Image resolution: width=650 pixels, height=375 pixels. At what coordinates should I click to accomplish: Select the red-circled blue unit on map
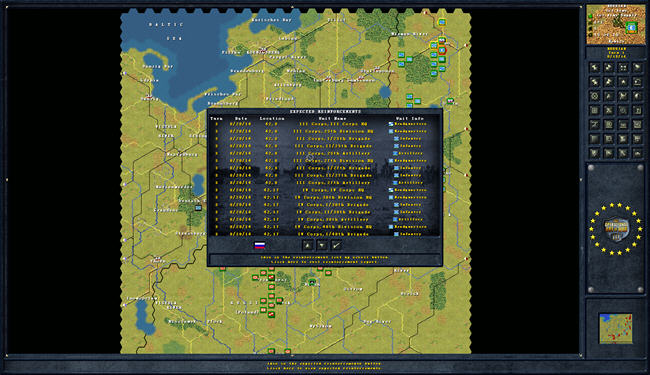(x=442, y=51)
